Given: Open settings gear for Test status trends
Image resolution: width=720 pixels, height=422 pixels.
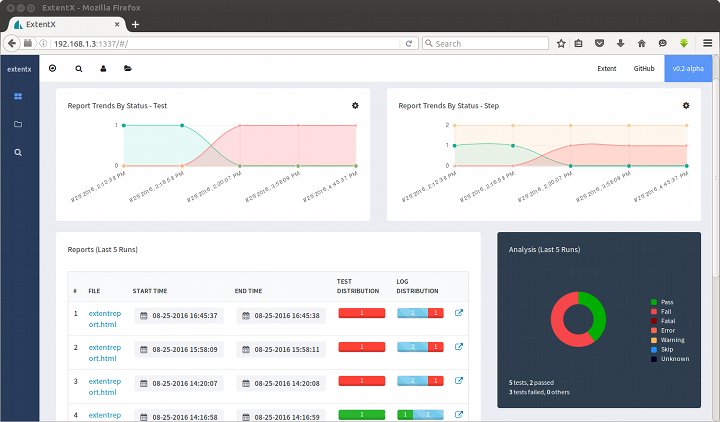Looking at the screenshot, I should [x=355, y=105].
